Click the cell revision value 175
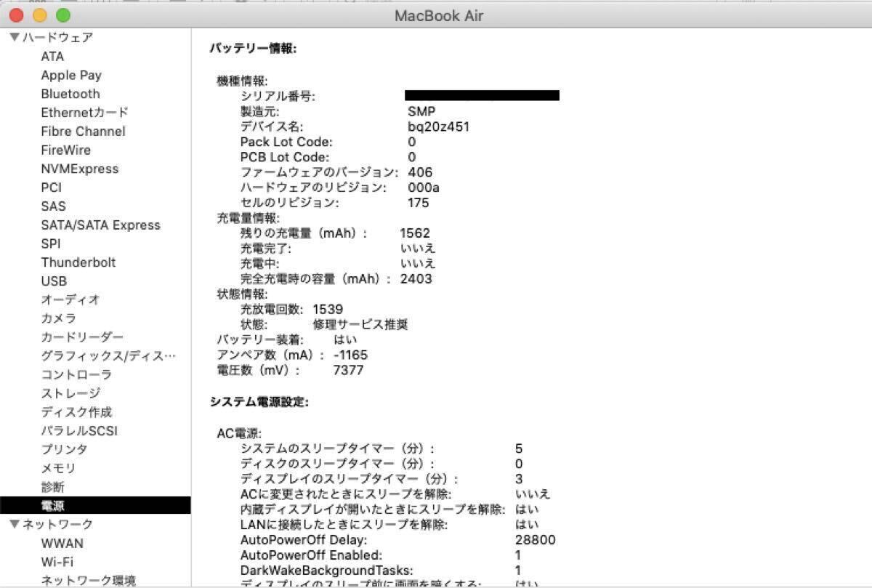This screenshot has height=588, width=872. pos(419,203)
